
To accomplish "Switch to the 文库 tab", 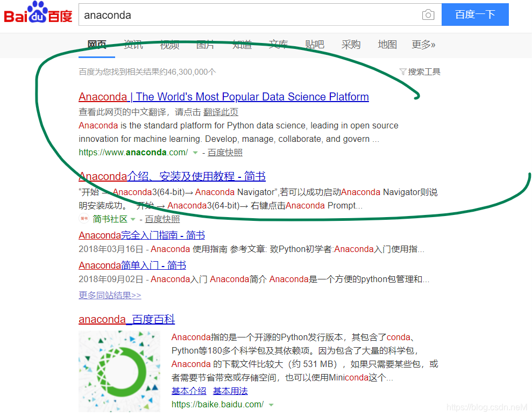I will pos(278,45).
